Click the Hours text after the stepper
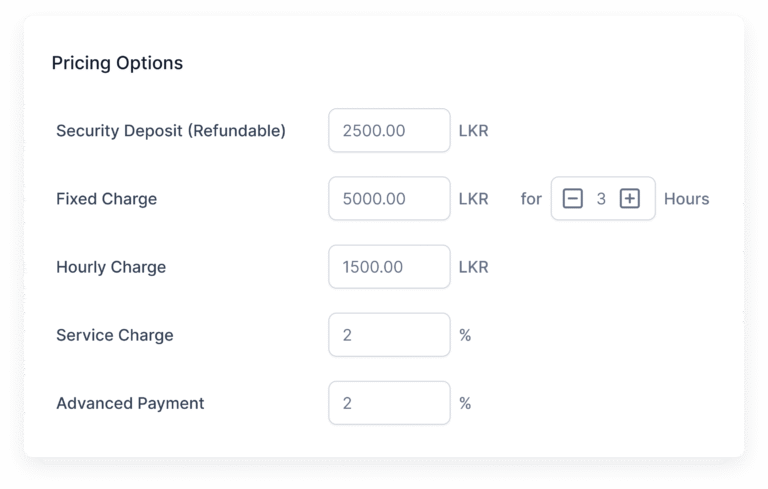This screenshot has height=489, width=768. point(686,199)
